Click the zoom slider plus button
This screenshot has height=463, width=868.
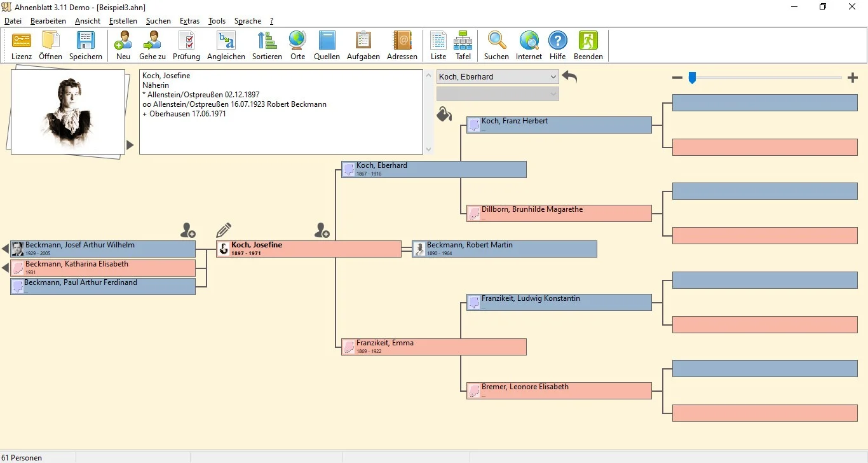(853, 78)
